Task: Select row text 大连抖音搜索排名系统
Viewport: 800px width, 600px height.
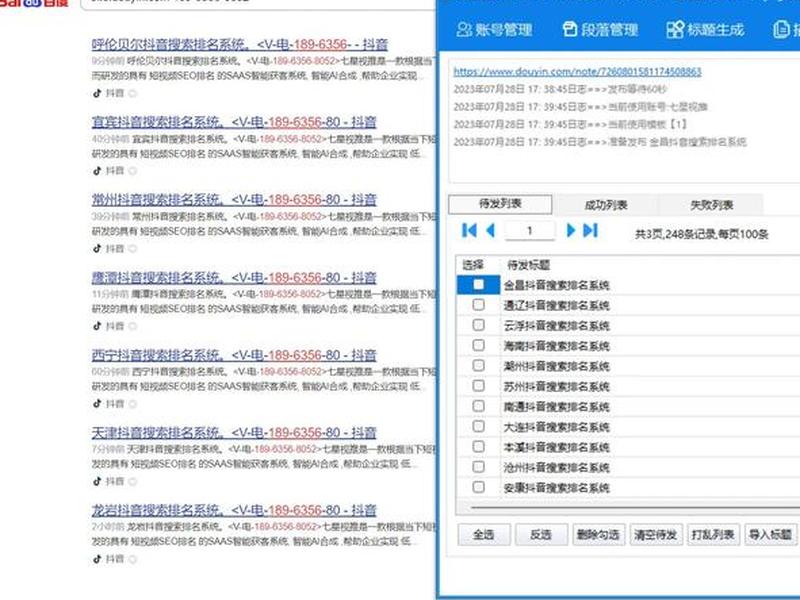Action: point(557,427)
